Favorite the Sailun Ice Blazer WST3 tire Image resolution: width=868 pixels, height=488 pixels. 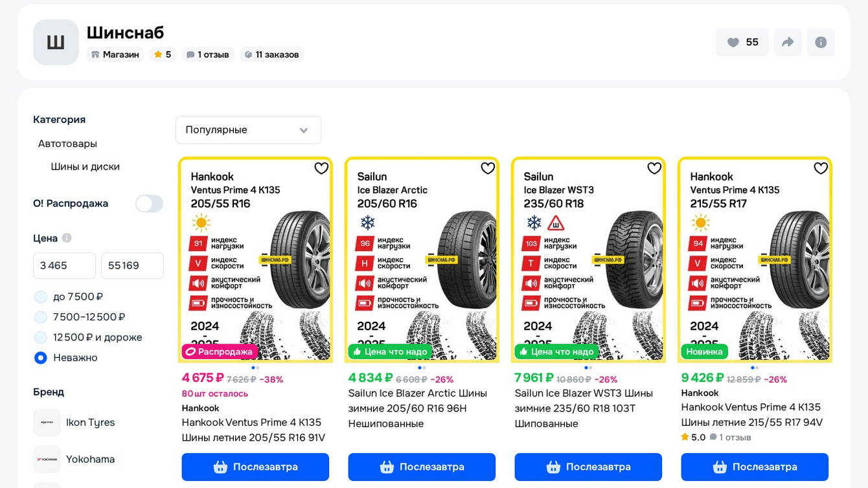654,168
